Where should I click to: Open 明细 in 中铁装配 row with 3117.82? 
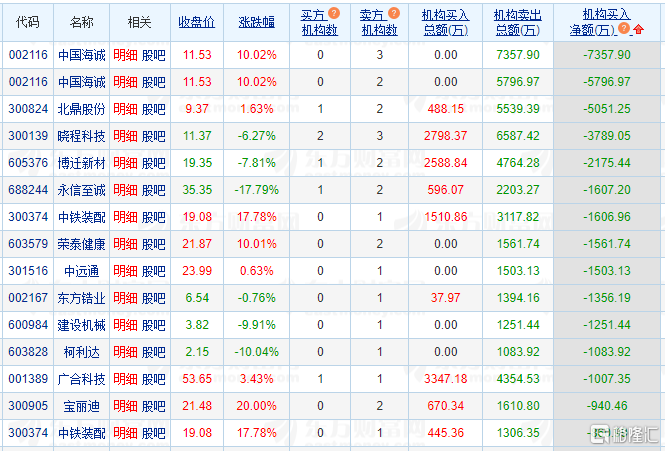[126, 217]
